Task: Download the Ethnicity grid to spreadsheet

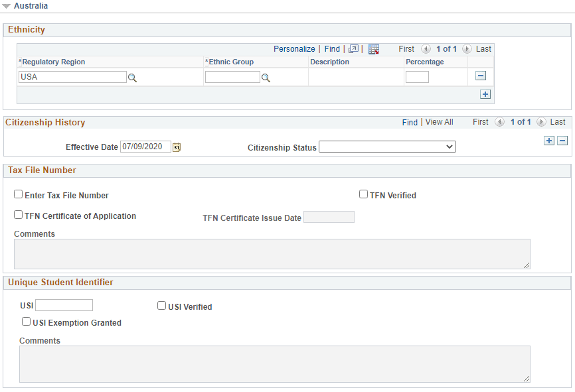Action: coord(374,48)
